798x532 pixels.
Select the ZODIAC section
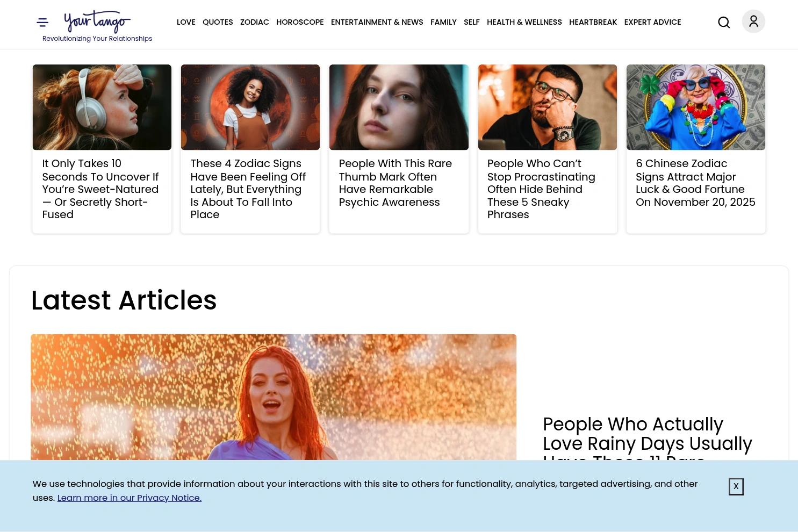(x=254, y=22)
